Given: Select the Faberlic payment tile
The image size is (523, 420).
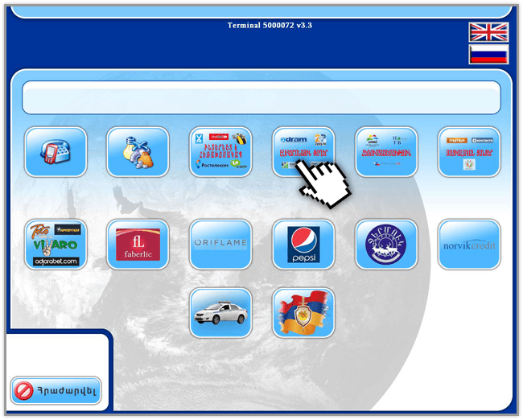Looking at the screenshot, I should 138,245.
